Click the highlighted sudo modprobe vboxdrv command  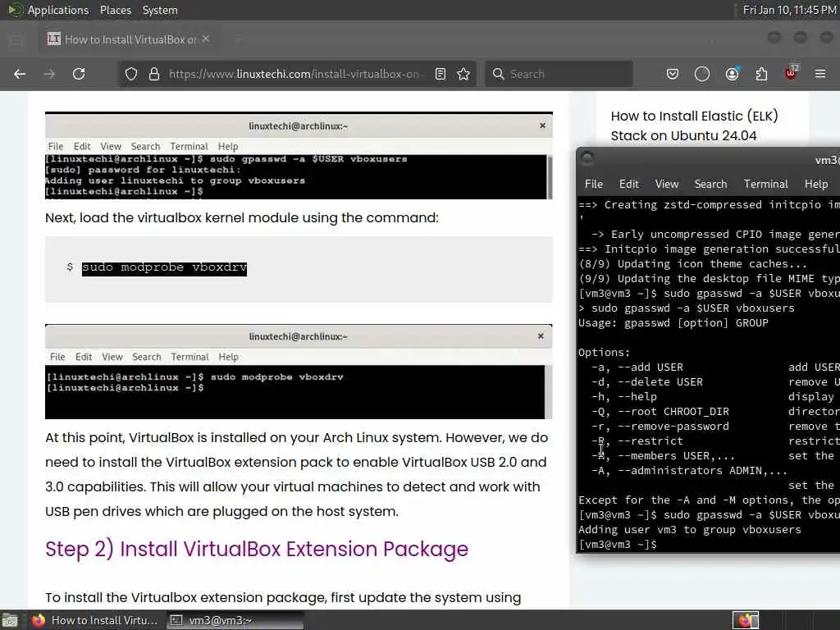point(164,267)
